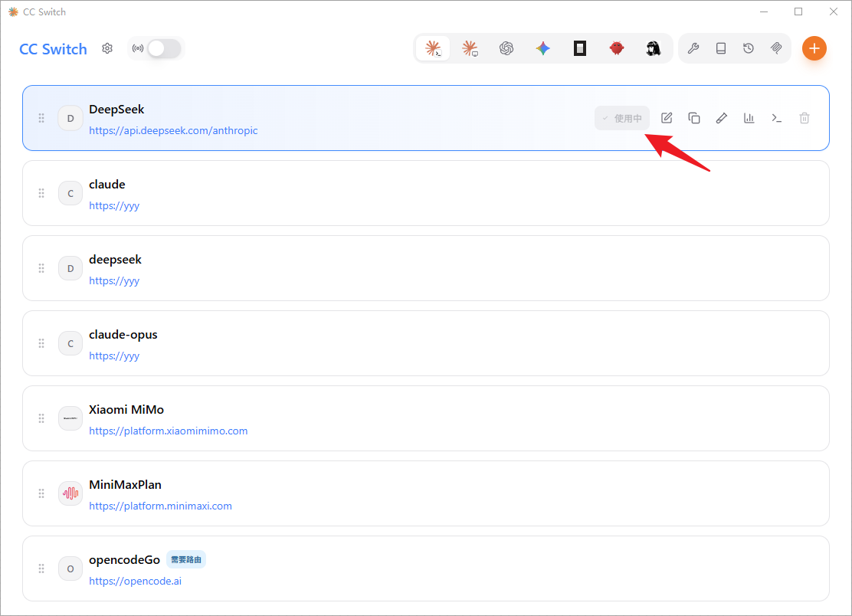This screenshot has width=852, height=616.
Task: Switch to the Claude desktop app tab
Action: 470,48
